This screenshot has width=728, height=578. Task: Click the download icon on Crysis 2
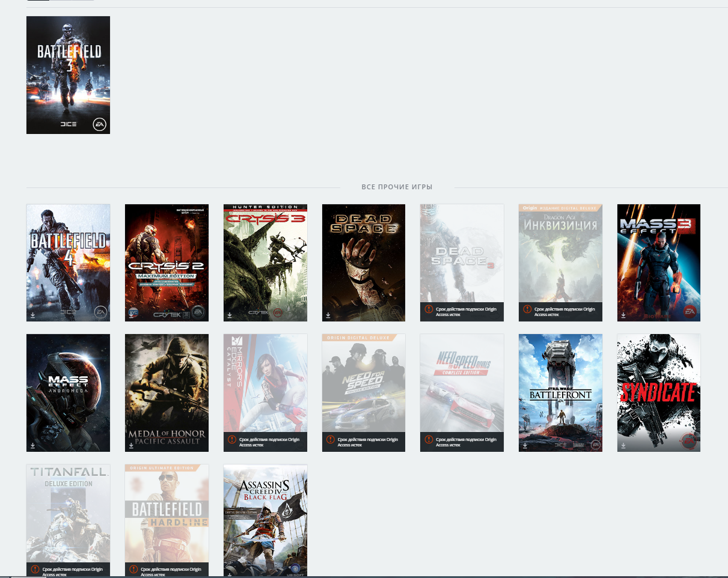coord(130,315)
